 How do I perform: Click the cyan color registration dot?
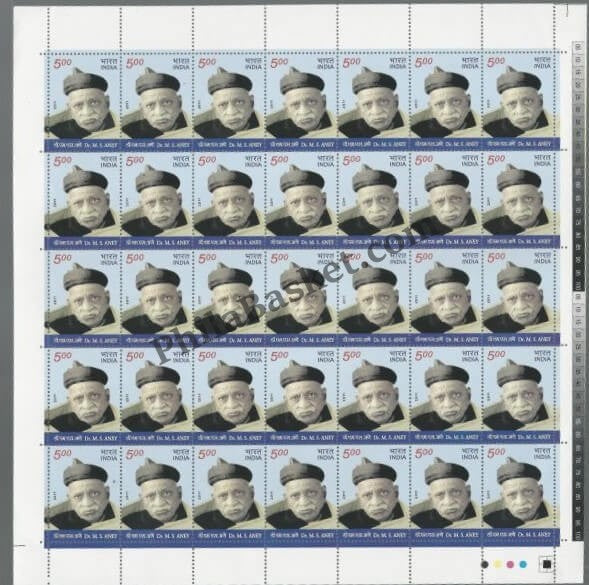coord(523,564)
